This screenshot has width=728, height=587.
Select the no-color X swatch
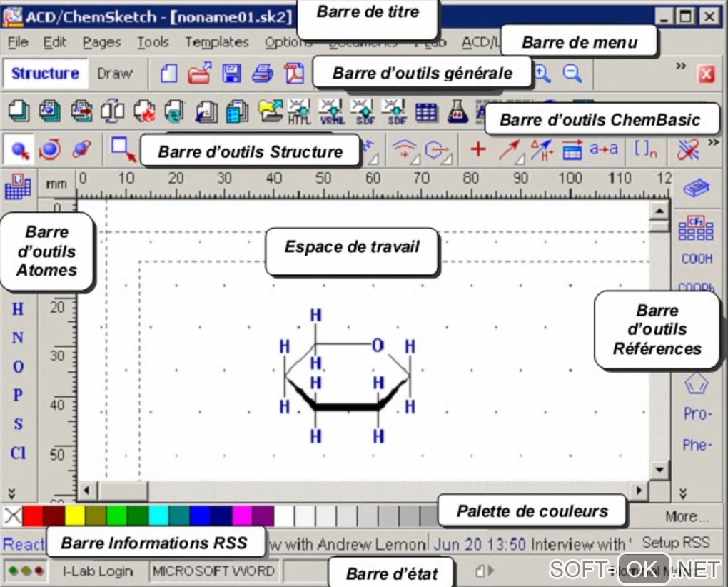tap(13, 516)
